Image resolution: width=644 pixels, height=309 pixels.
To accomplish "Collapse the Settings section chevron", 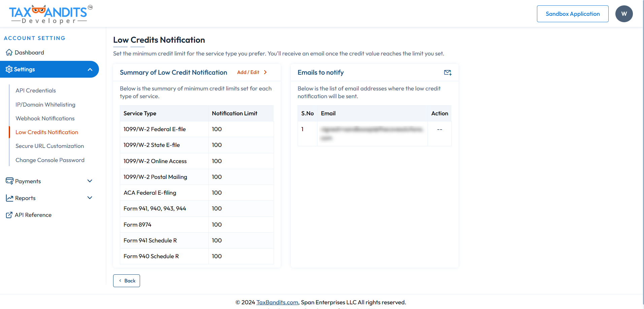I will coord(90,69).
